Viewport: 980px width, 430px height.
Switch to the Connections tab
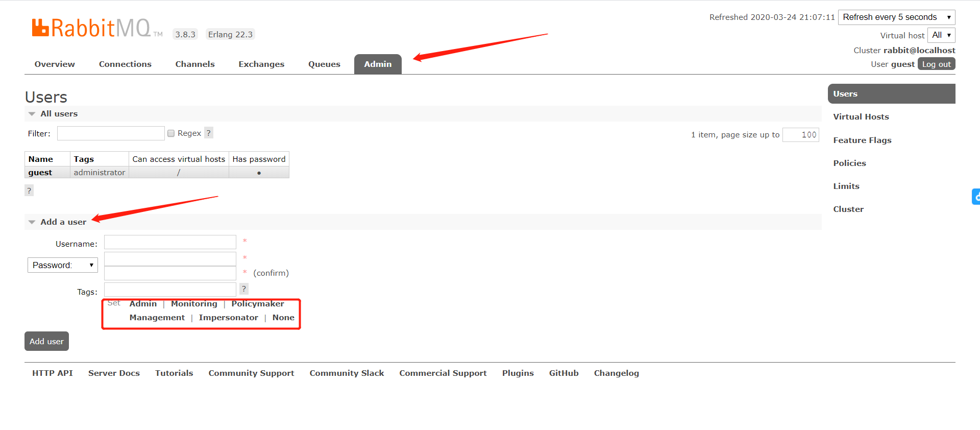[125, 64]
